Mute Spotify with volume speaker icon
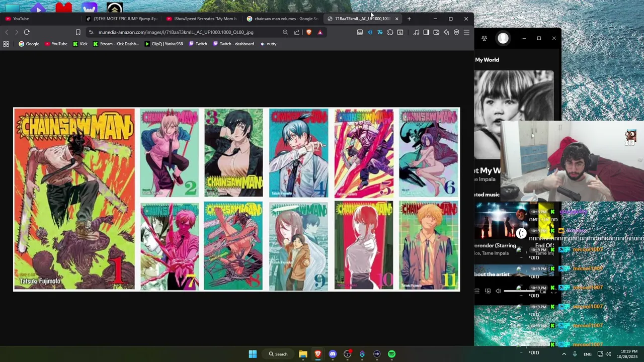644x362 pixels. 498,291
